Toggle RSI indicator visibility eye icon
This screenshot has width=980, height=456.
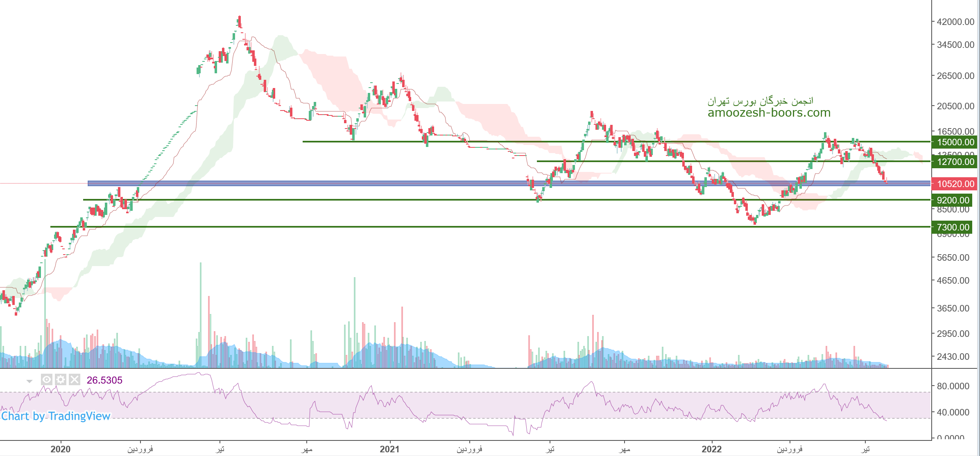point(47,380)
